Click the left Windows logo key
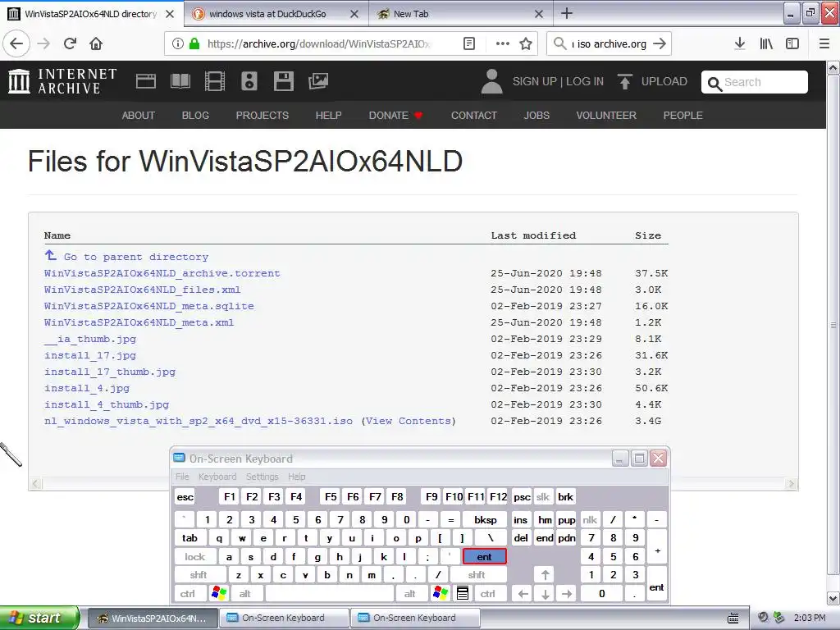Image resolution: width=840 pixels, height=630 pixels. coord(219,594)
